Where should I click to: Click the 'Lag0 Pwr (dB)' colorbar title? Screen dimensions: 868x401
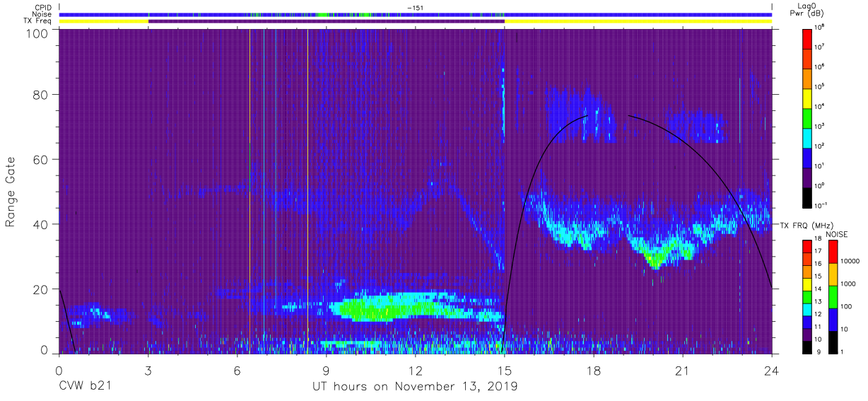click(x=807, y=10)
